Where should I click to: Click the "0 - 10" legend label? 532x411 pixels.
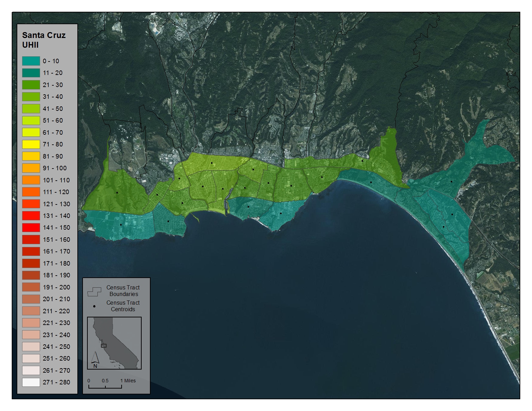pos(51,61)
